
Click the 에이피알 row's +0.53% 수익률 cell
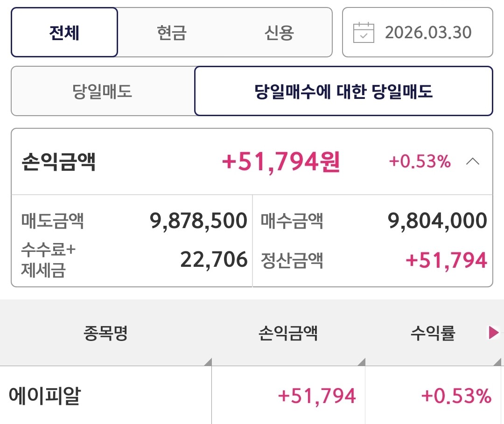click(456, 396)
